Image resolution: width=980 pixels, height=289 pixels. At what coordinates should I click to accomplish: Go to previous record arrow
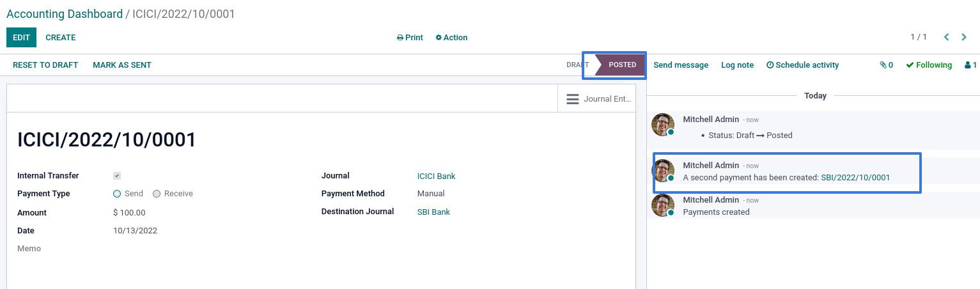[x=947, y=37]
